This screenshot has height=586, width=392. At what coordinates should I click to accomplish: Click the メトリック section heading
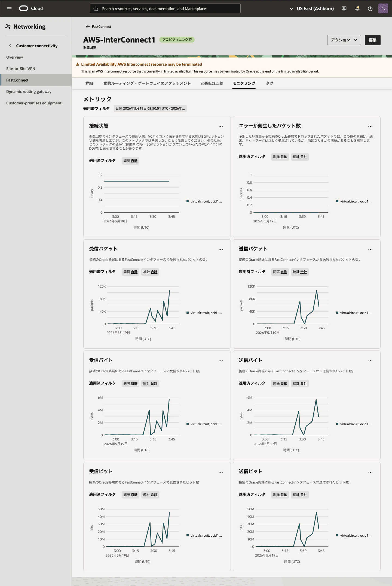pos(97,99)
